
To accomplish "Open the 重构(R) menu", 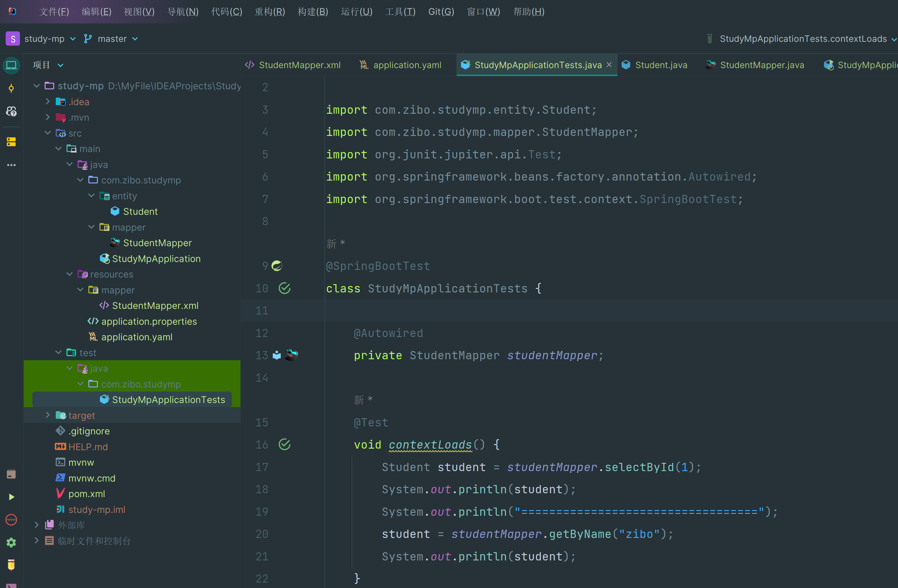I will click(x=270, y=12).
